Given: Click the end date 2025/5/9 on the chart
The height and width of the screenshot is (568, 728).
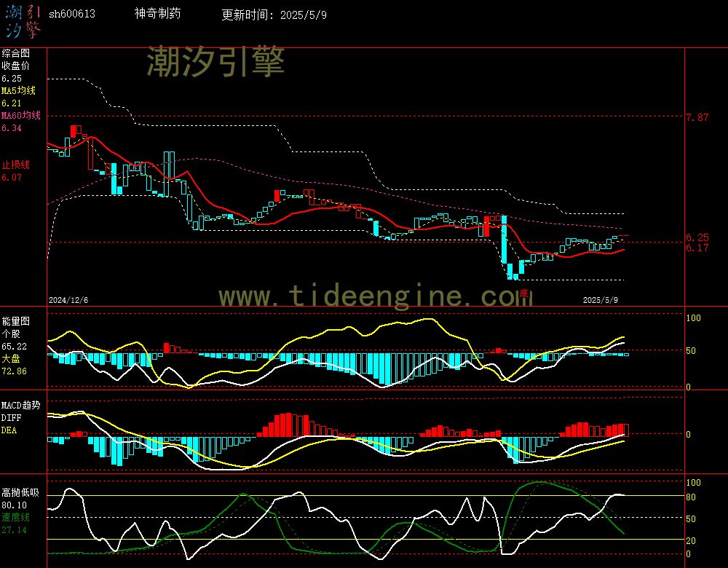Looking at the screenshot, I should pos(601,300).
